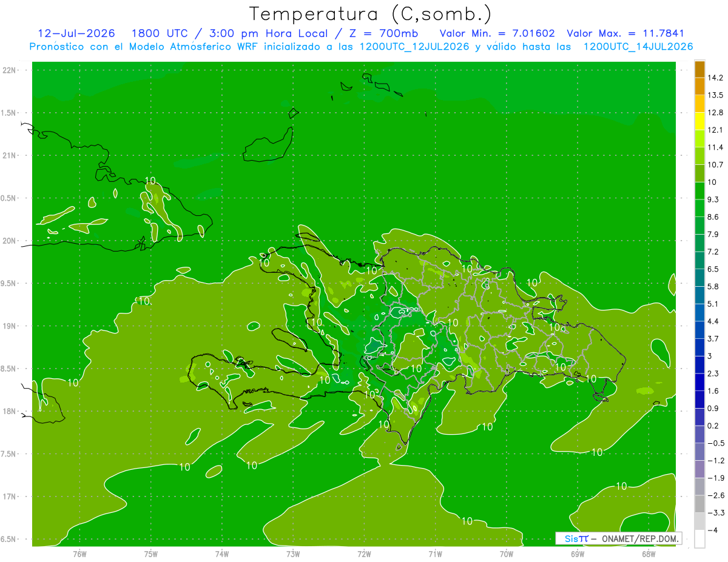Click the '7.5N' axis label

coord(8,454)
